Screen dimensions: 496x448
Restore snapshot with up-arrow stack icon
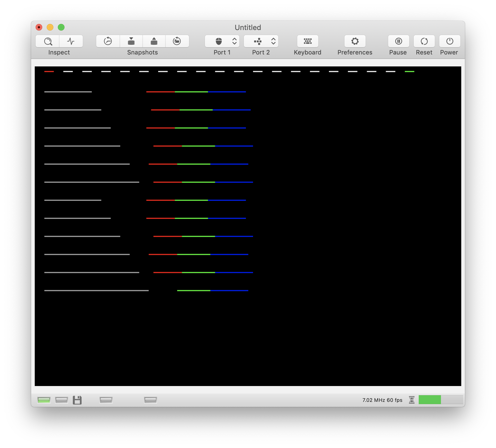(154, 41)
